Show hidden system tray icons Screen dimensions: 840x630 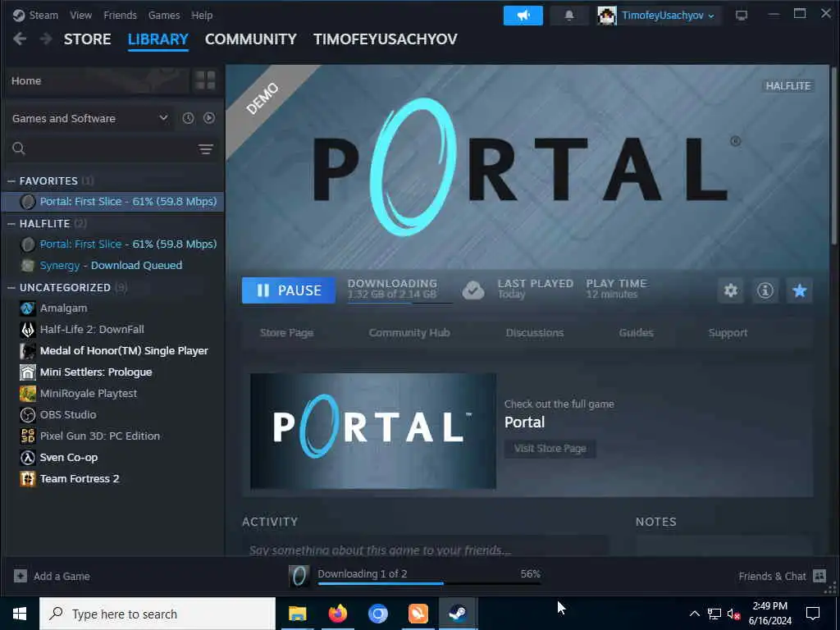694,614
